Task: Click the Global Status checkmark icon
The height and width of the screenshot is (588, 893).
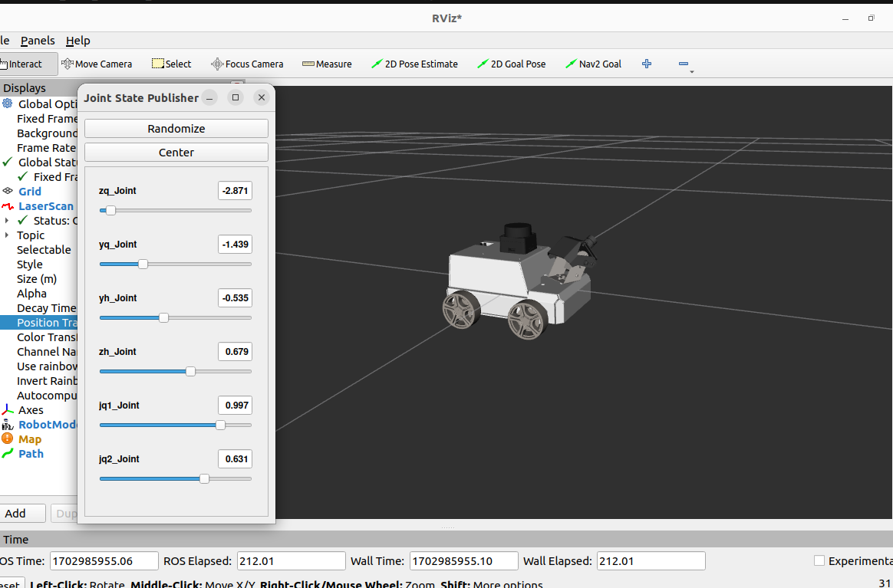Action: pyautogui.click(x=8, y=163)
